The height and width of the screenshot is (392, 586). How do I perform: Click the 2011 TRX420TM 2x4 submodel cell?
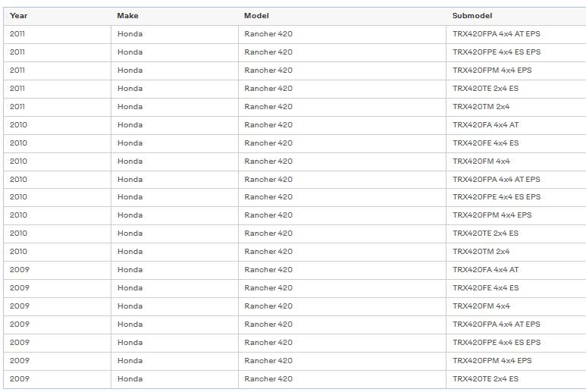click(x=481, y=107)
